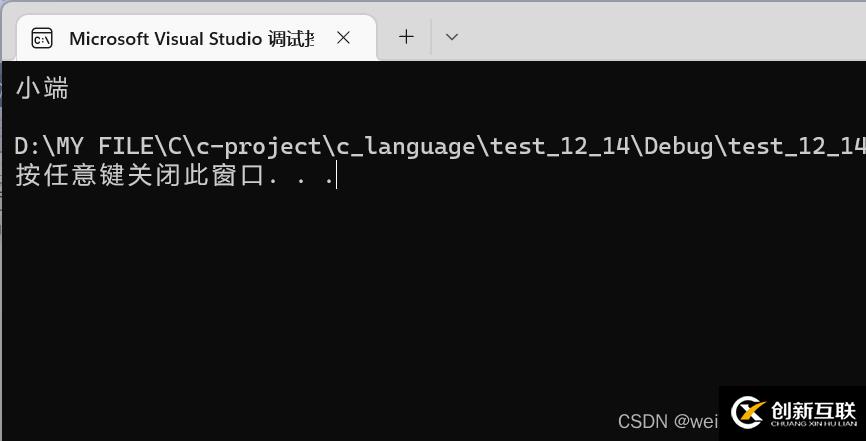Close the Microsoft Visual Studio debug tab

pos(343,38)
